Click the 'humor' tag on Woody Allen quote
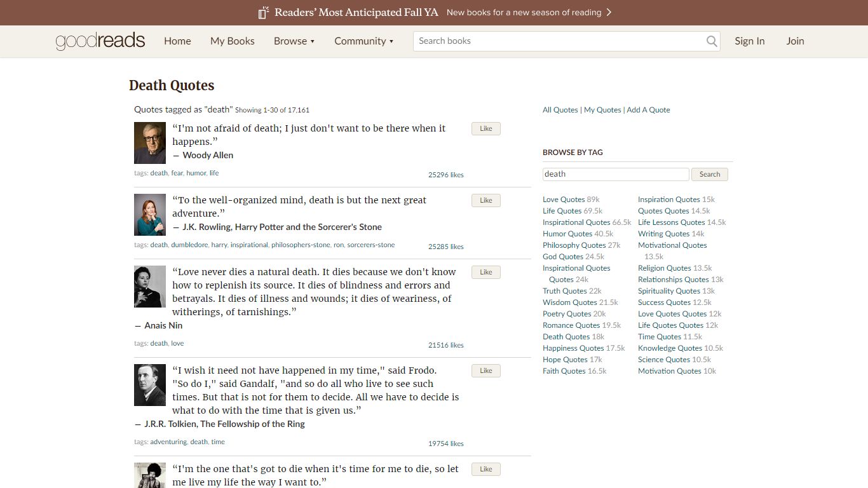868x488 pixels. pyautogui.click(x=196, y=173)
